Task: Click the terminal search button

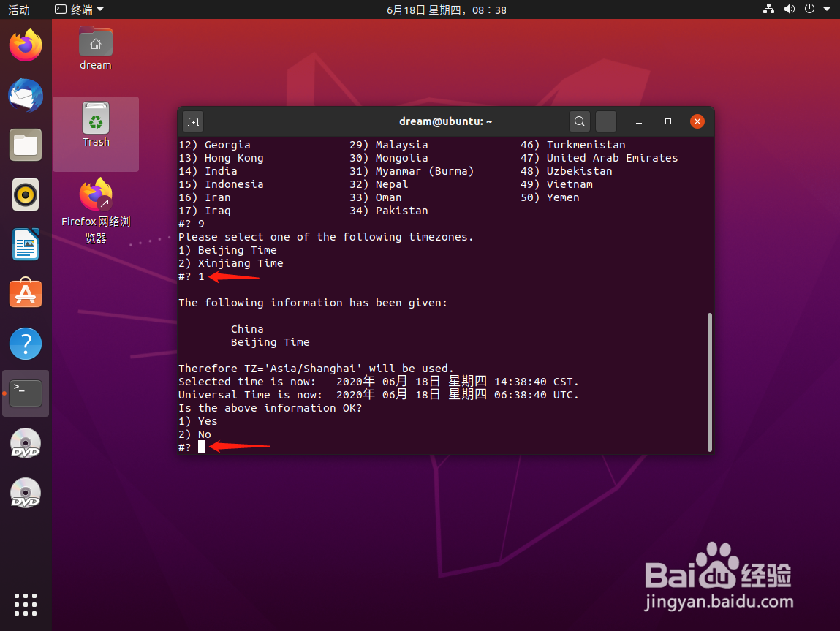Action: 579,121
